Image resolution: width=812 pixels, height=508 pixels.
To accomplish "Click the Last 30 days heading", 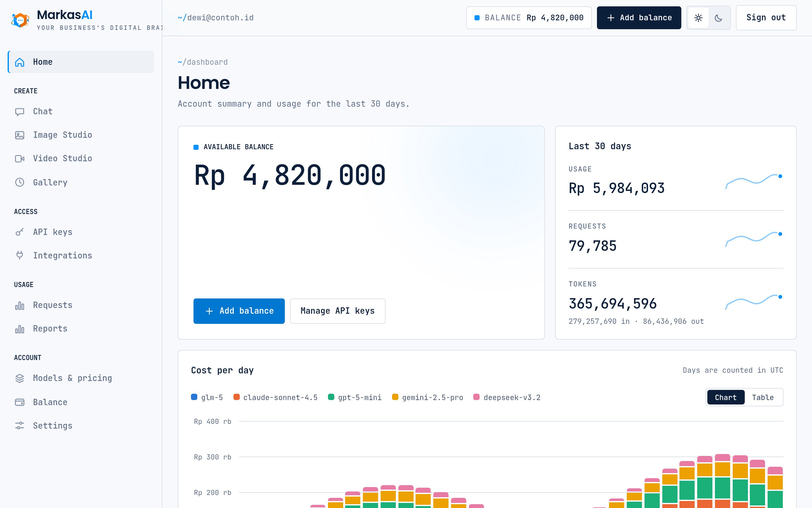I will [600, 146].
